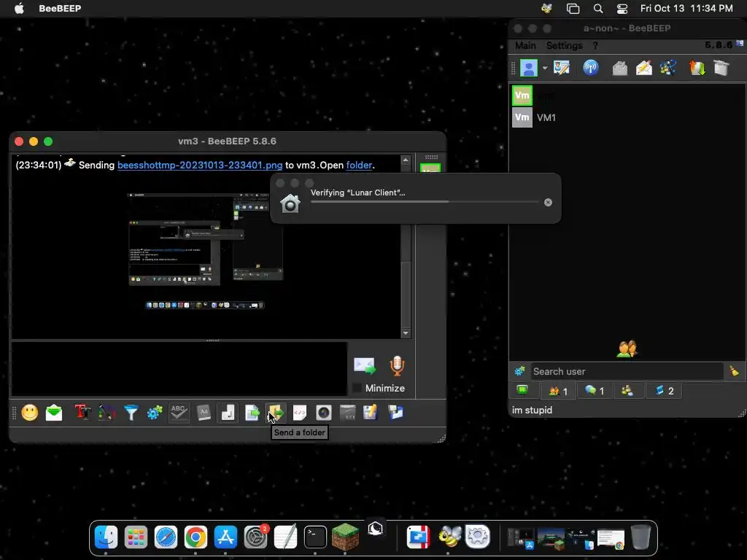The width and height of the screenshot is (747, 560).
Task: Click the chat scrollbar up arrow
Action: pyautogui.click(x=406, y=160)
